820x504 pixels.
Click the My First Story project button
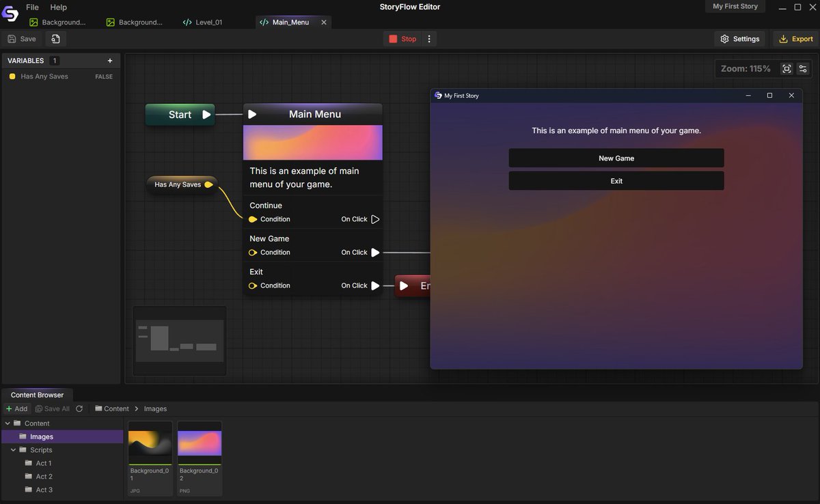pos(735,6)
